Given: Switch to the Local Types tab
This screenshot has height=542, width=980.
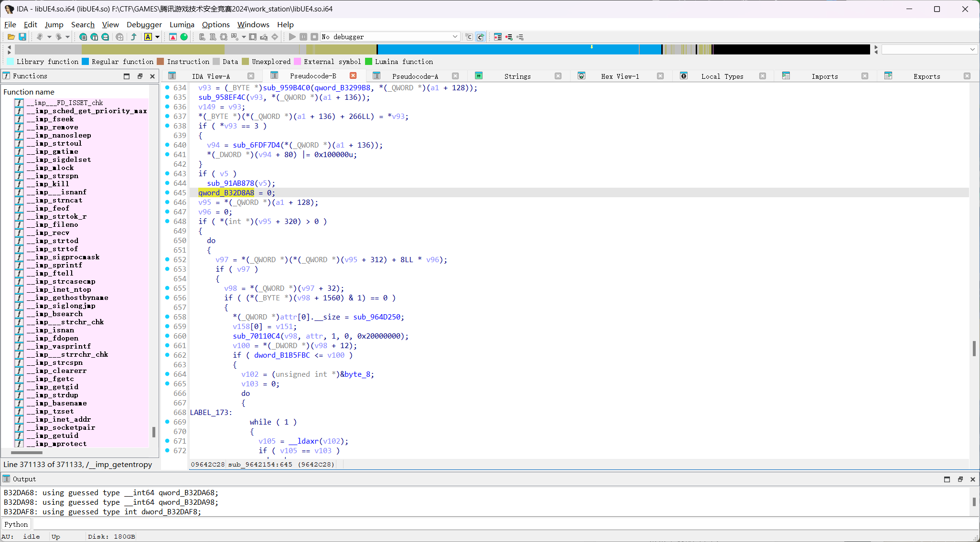Looking at the screenshot, I should click(722, 76).
